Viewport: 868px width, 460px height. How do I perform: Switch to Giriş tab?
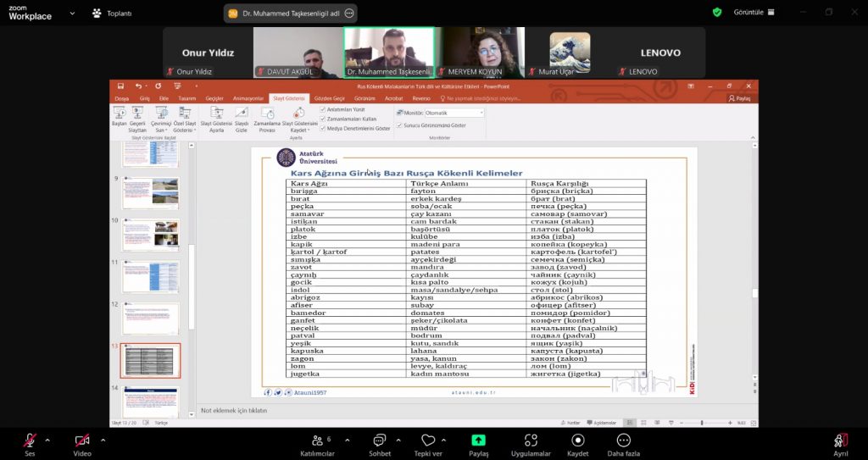144,98
